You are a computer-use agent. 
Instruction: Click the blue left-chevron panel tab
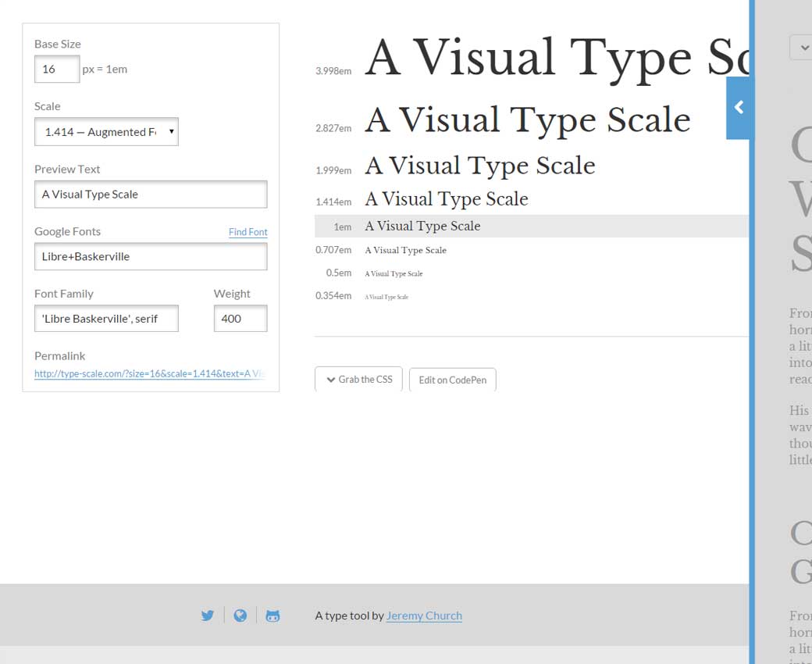[x=739, y=108]
